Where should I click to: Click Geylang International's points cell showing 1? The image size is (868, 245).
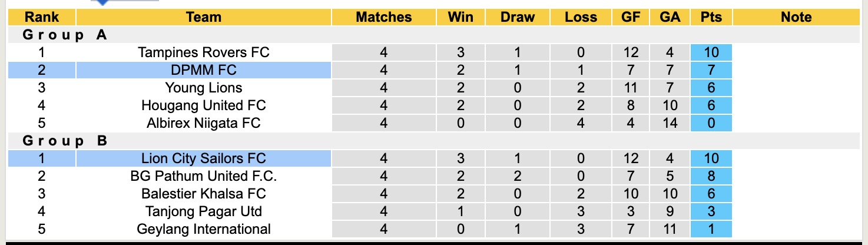coord(711,229)
